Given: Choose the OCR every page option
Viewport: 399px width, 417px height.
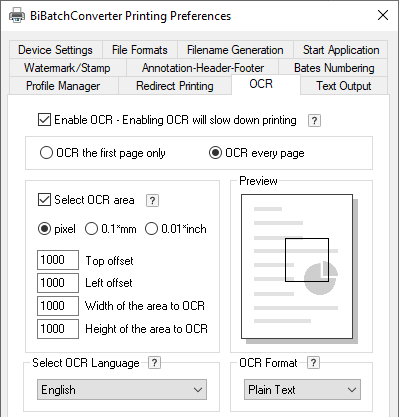Looking at the screenshot, I should 215,153.
